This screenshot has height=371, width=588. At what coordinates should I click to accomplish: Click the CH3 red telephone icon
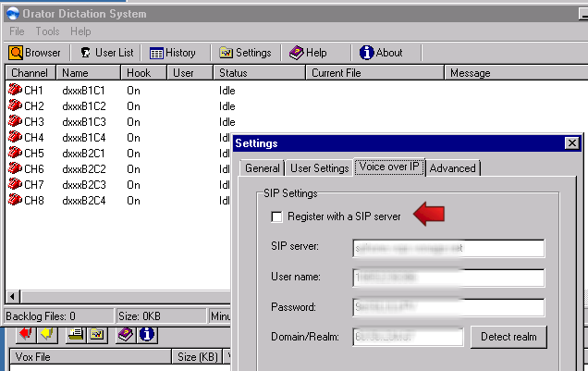click(15, 121)
